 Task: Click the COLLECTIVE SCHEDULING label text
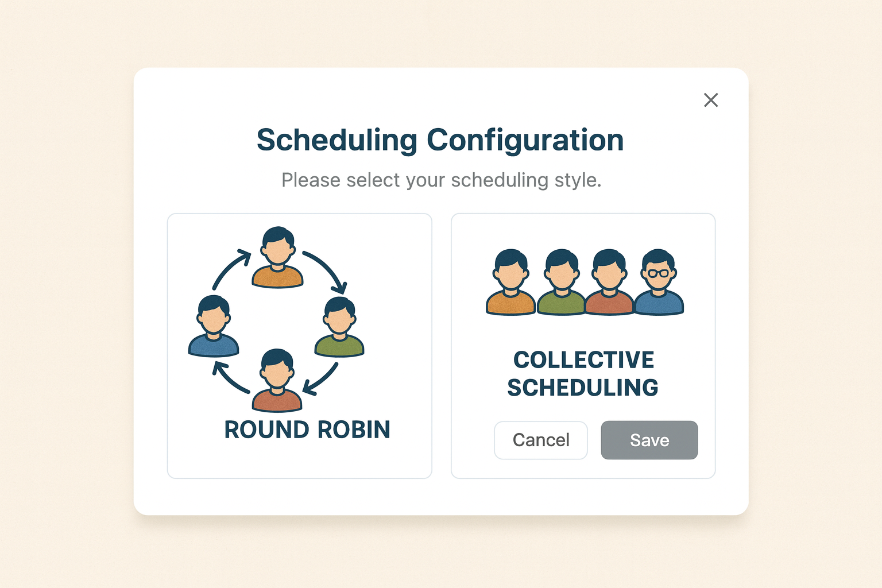pos(583,373)
